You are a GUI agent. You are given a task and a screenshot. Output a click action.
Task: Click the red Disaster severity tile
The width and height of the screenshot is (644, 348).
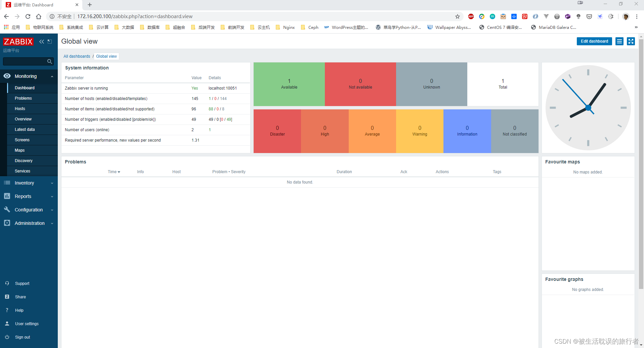[277, 131]
